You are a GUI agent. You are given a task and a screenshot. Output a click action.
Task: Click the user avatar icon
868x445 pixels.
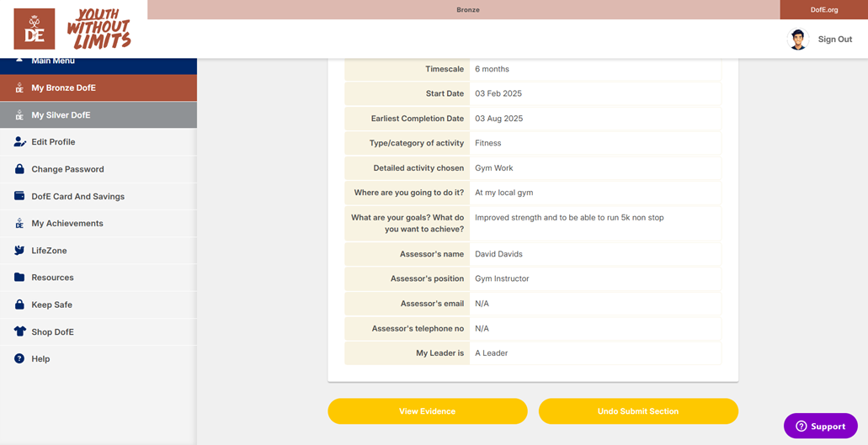point(797,39)
